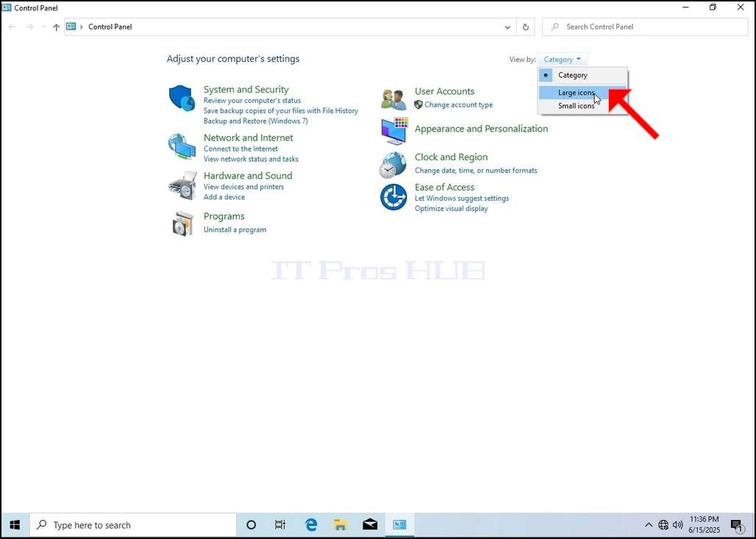This screenshot has width=756, height=539.
Task: Click the Control Panel icon in address bar
Action: pyautogui.click(x=71, y=26)
